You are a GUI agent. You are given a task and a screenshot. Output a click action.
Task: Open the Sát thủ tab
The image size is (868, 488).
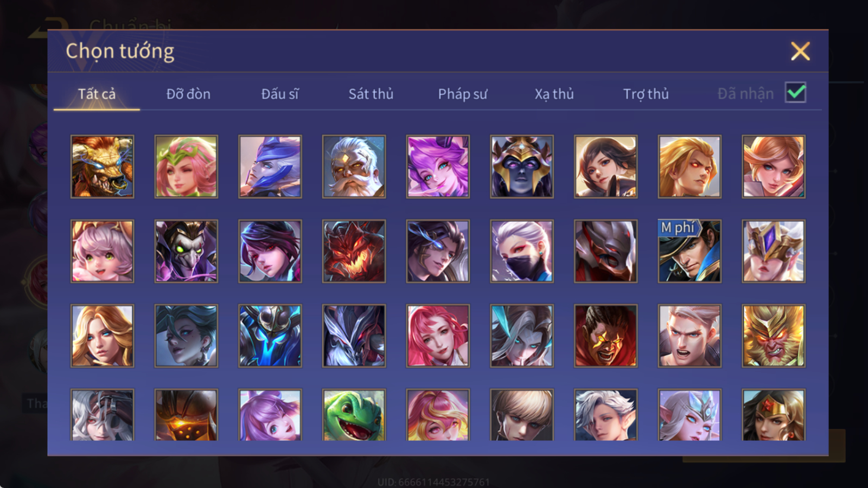(371, 94)
